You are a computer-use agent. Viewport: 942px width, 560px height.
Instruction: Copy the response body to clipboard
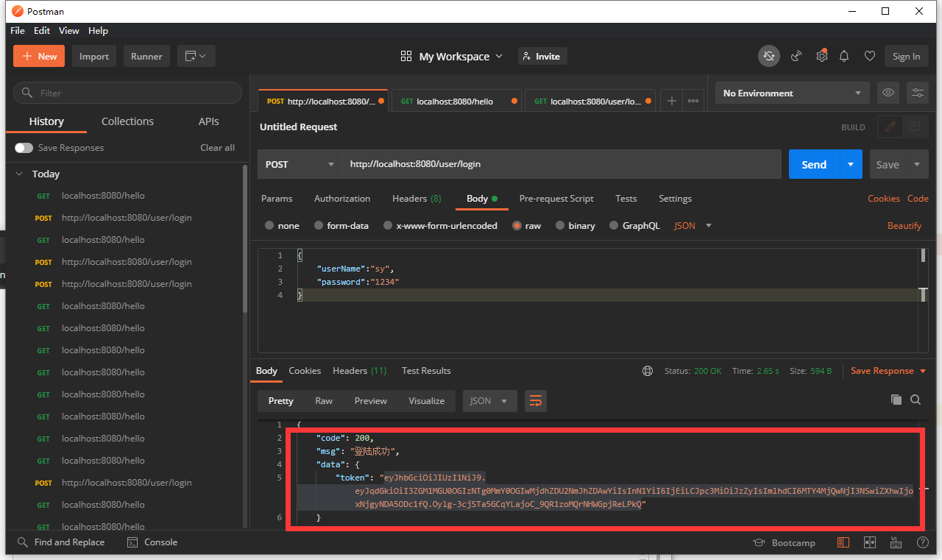pos(896,400)
